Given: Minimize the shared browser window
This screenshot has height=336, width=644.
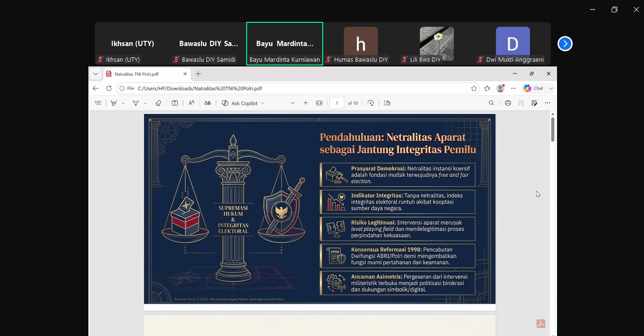Looking at the screenshot, I should [515, 74].
